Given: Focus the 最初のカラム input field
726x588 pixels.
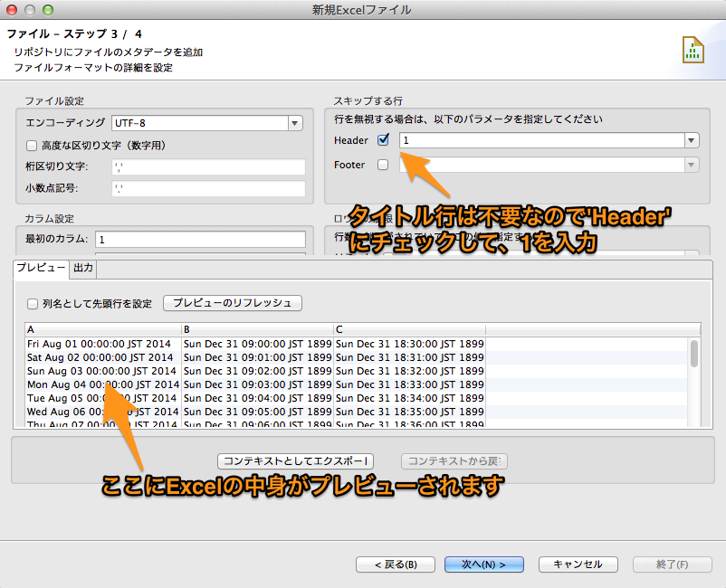Looking at the screenshot, I should [x=200, y=239].
